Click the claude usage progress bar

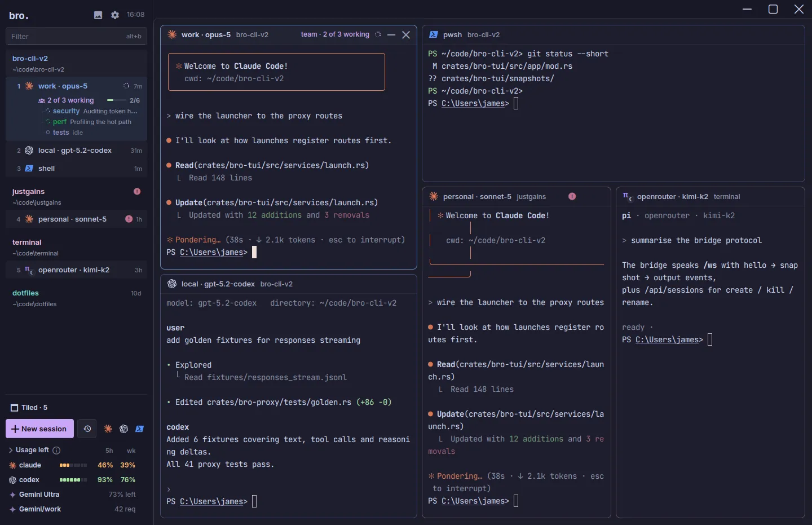click(73, 465)
